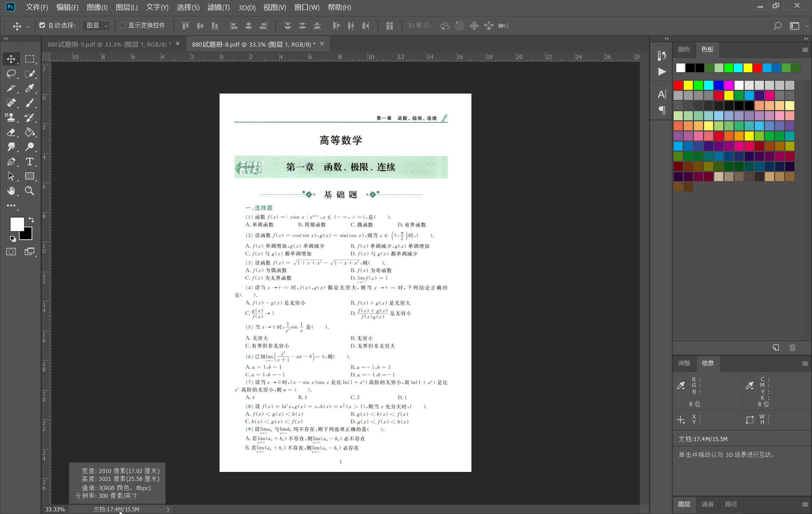Open the 滤镜(T) menu

click(x=218, y=7)
